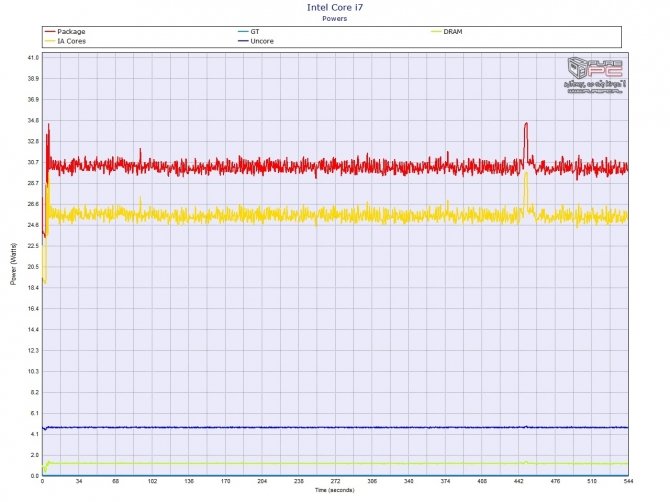670x502 pixels.
Task: Click the Powers subtitle
Action: (x=335, y=19)
